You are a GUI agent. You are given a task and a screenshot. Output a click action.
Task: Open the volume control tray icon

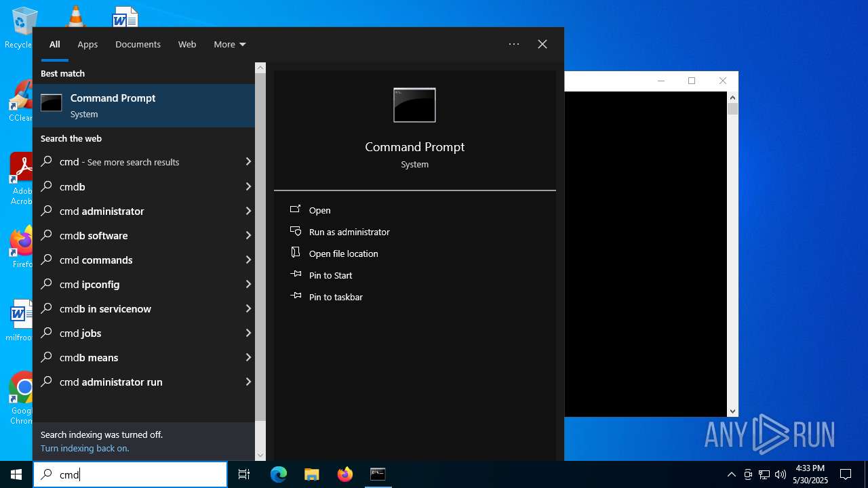point(781,474)
